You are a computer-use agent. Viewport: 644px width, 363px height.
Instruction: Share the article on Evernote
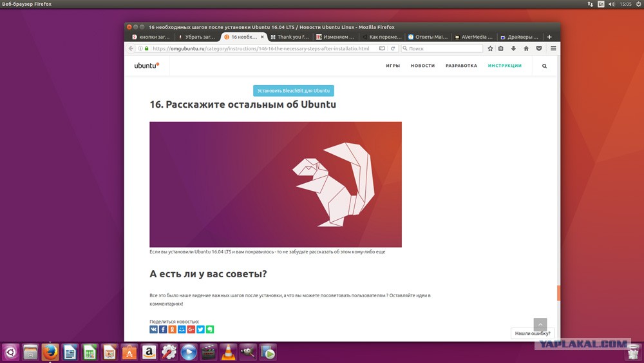(210, 329)
